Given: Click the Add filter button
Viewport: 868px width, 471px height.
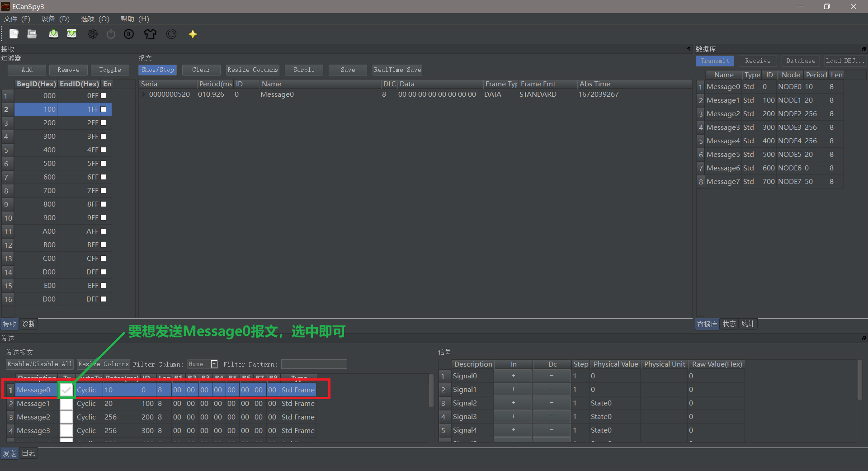Looking at the screenshot, I should point(27,70).
